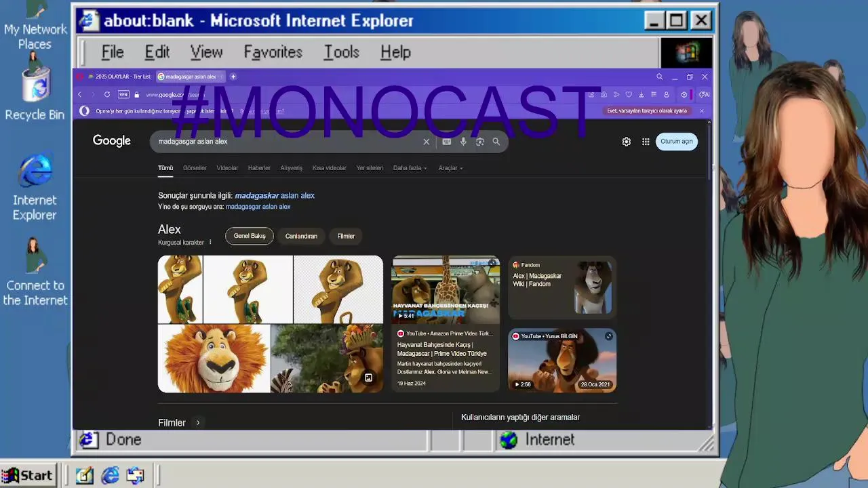Open the three-dot menu beside Kurgusal karakter
This screenshot has width=868, height=488.
pyautogui.click(x=210, y=243)
